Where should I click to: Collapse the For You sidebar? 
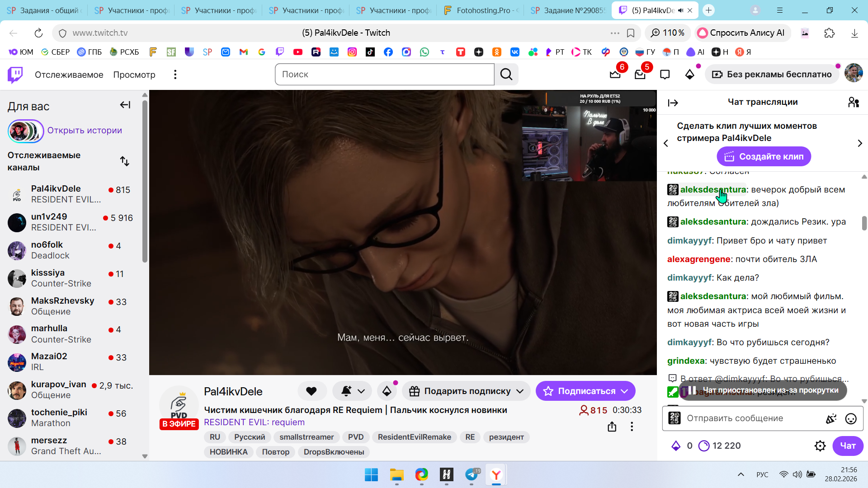coord(125,105)
